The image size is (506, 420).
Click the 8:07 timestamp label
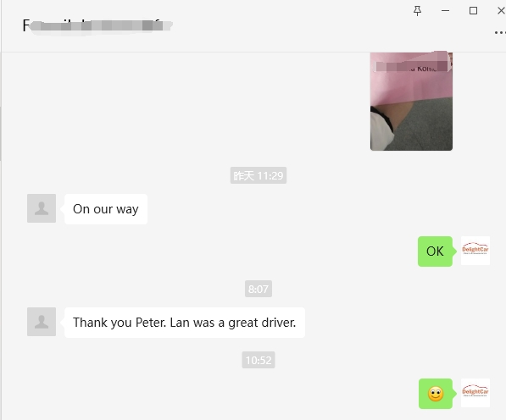(x=259, y=289)
